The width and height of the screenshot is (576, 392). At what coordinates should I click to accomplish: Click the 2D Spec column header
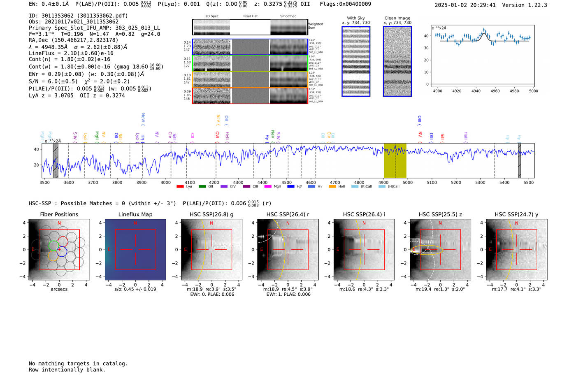click(x=212, y=16)
